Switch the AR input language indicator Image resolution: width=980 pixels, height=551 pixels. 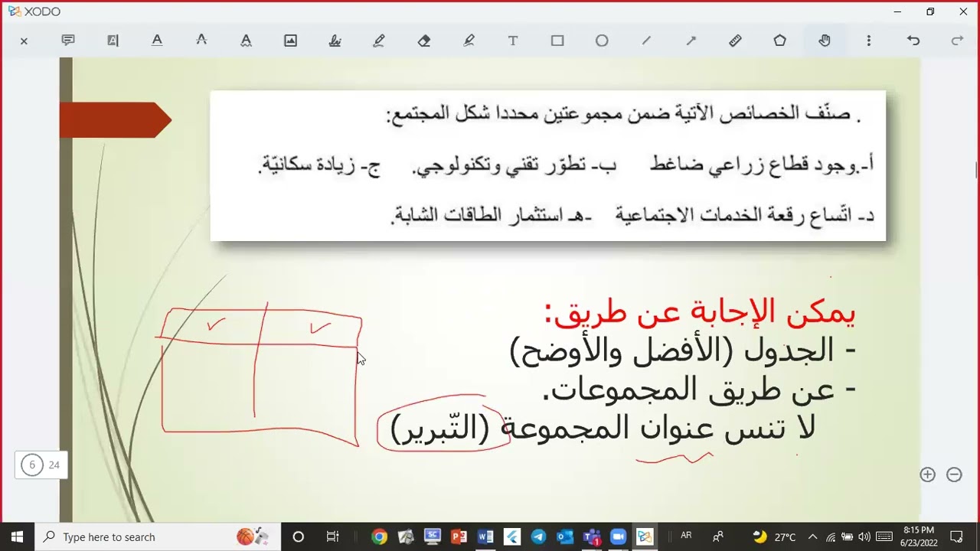pyautogui.click(x=686, y=536)
